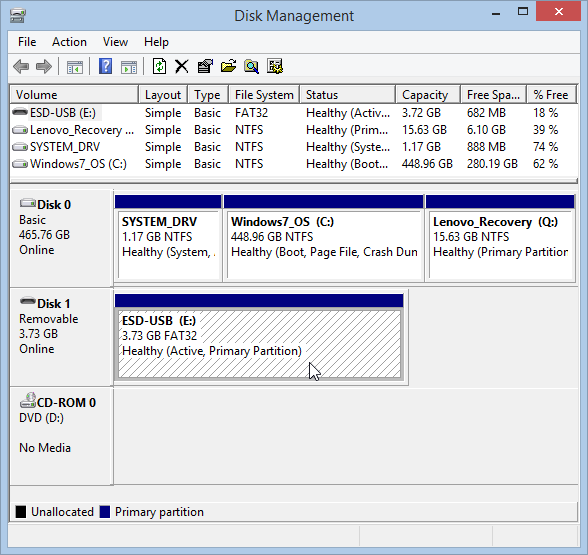Sort by the Capacity column header
588x555 pixels.
[x=428, y=94]
